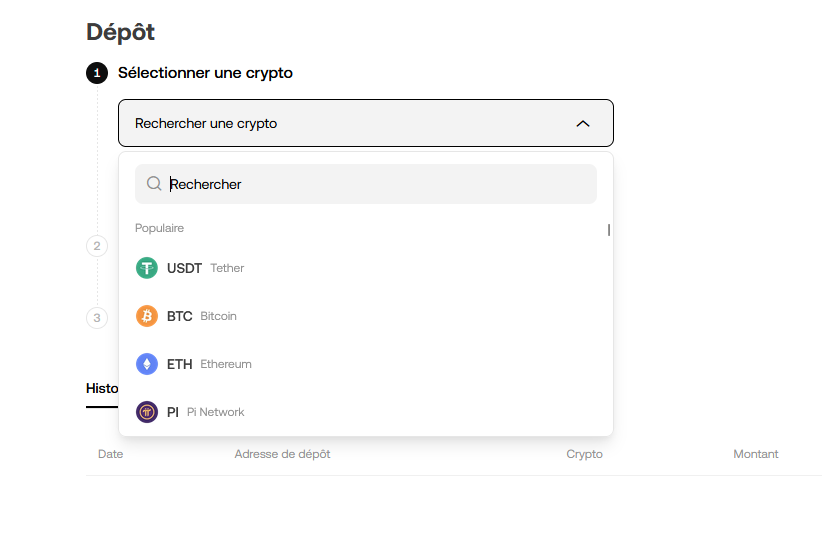The height and width of the screenshot is (552, 822).
Task: Click the purple Pi Network icon
Action: (147, 412)
